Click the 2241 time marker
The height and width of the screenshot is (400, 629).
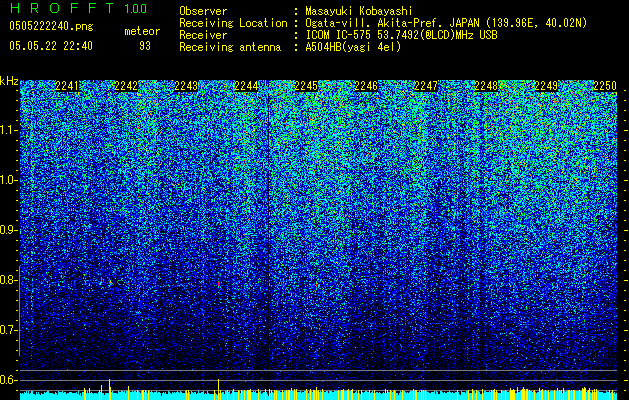(x=67, y=86)
